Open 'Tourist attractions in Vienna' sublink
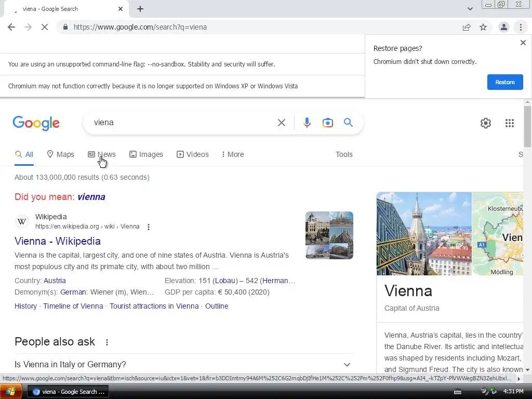The image size is (532, 399). [x=154, y=306]
